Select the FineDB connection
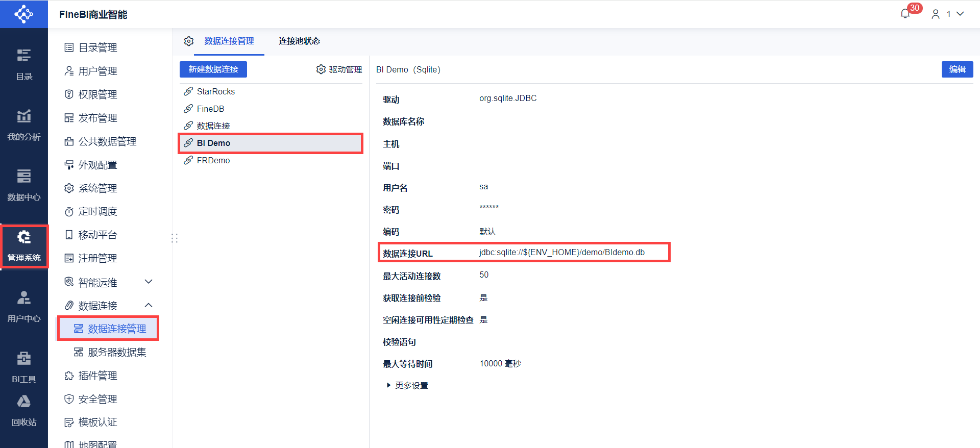 tap(271, 109)
